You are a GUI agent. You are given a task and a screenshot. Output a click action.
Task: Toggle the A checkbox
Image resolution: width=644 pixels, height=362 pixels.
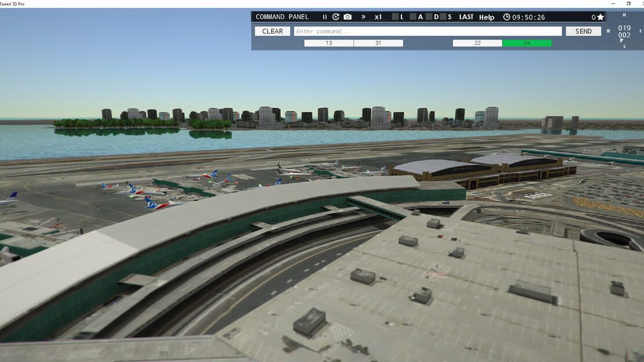point(413,17)
